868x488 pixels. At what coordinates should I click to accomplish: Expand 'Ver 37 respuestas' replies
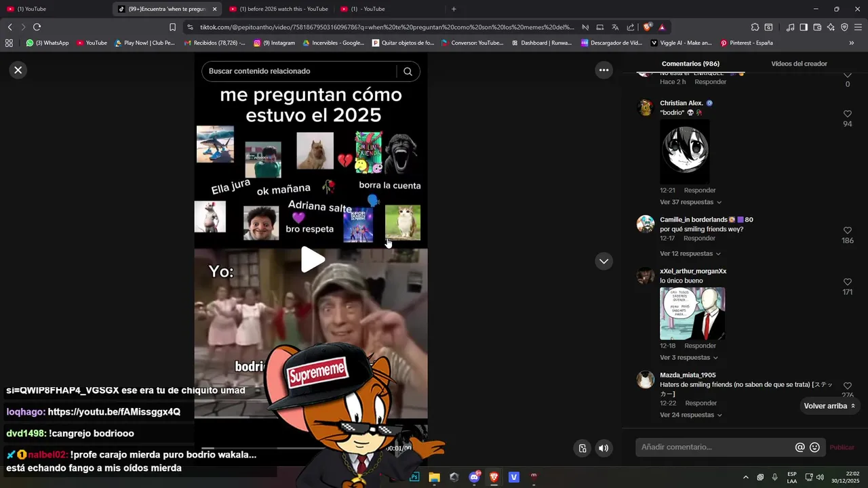(690, 202)
